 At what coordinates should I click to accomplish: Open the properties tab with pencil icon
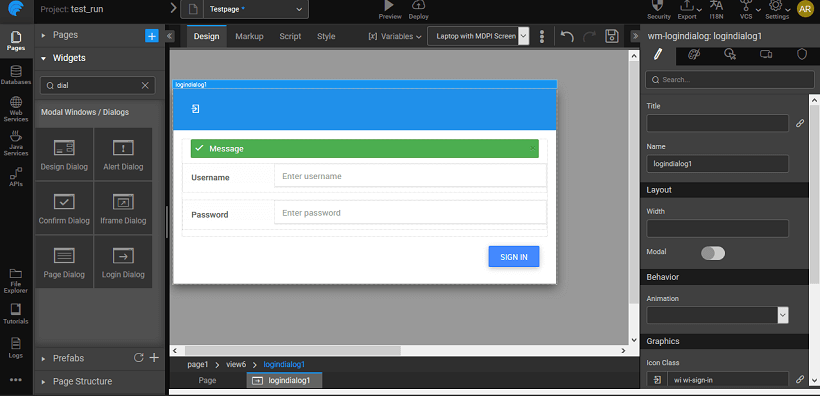(658, 54)
